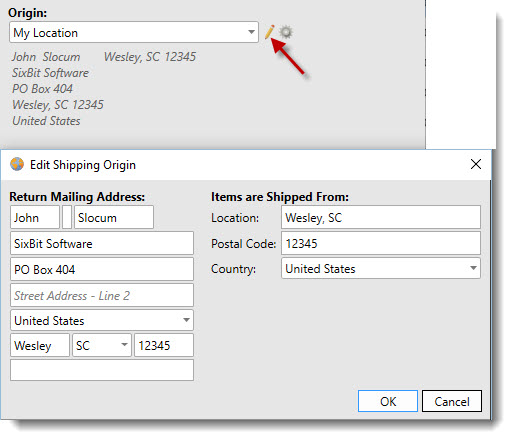Click the Cancel button
The width and height of the screenshot is (513, 441).
(x=452, y=401)
